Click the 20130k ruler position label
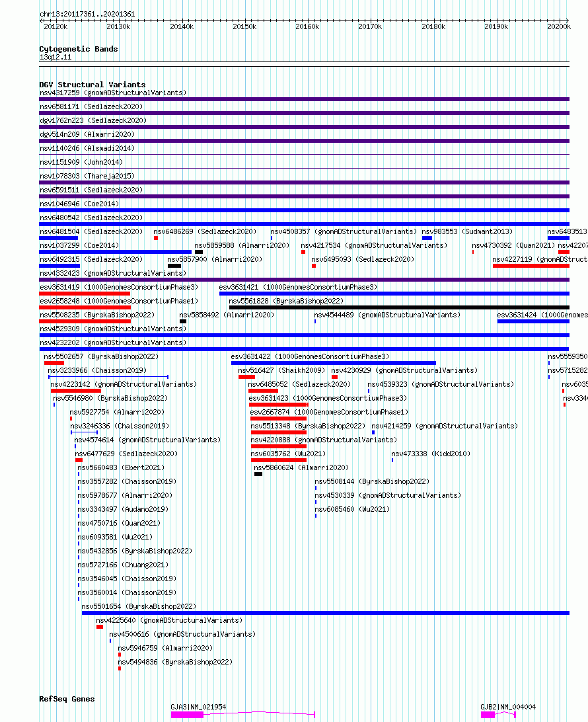 [x=118, y=26]
